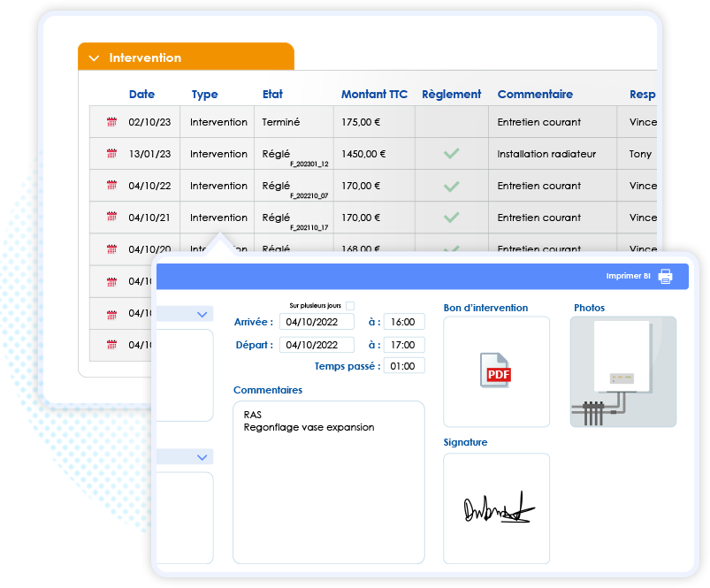Click into the Commentaires text area
The width and height of the screenshot is (710, 588).
point(329,483)
